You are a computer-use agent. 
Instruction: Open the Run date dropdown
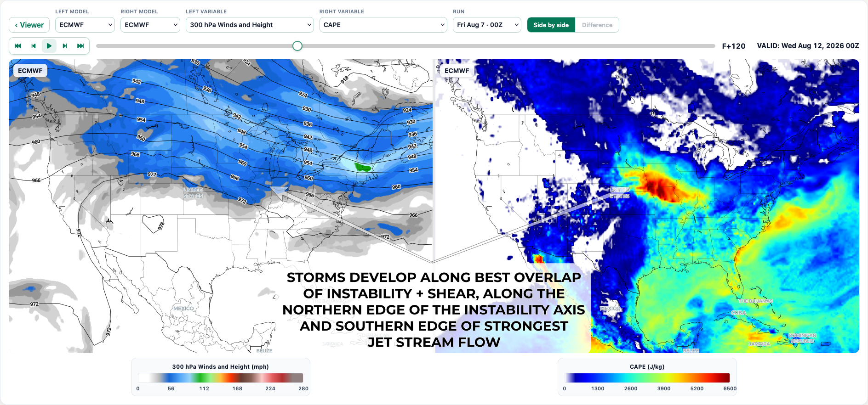487,25
